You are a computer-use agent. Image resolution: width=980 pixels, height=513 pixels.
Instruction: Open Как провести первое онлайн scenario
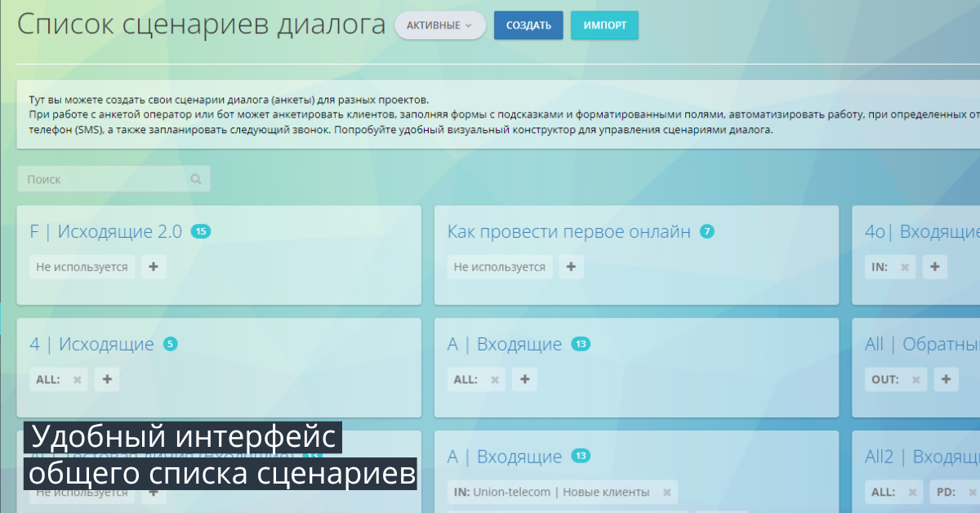(x=568, y=232)
